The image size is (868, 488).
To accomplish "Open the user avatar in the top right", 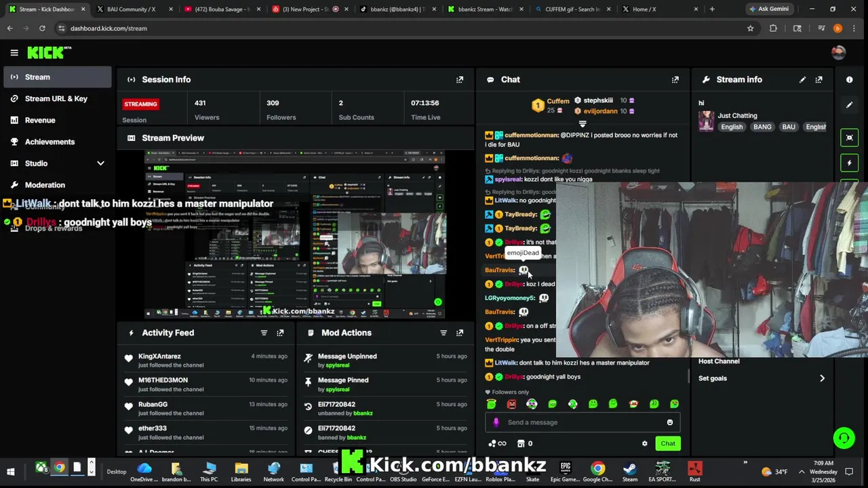I will point(838,52).
